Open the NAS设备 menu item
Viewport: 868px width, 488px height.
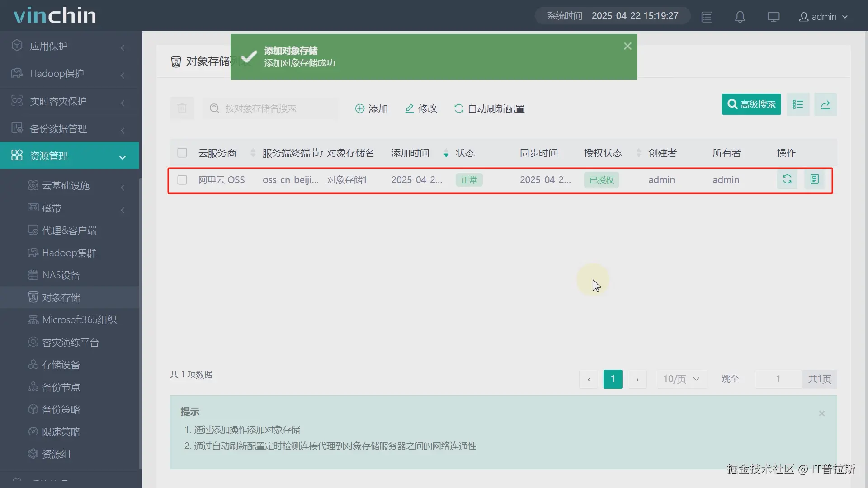[x=61, y=275]
